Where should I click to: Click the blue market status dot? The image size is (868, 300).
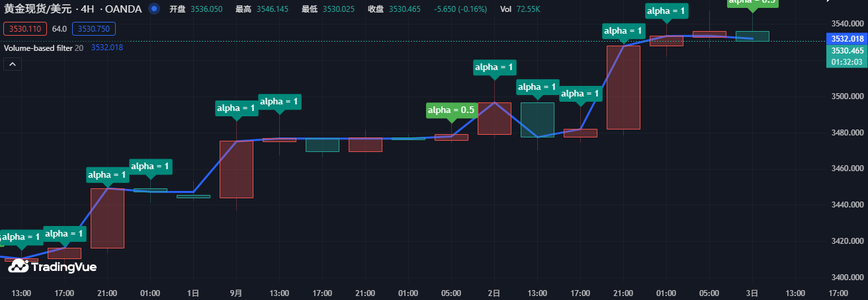point(154,9)
